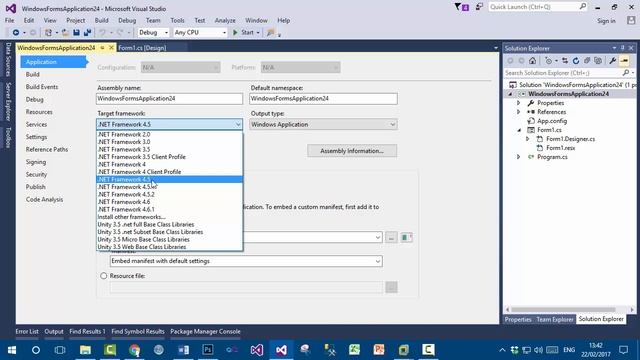Click the account avatar icon next to Sign in
The height and width of the screenshot is (360, 640).
pyautogui.click(x=631, y=20)
